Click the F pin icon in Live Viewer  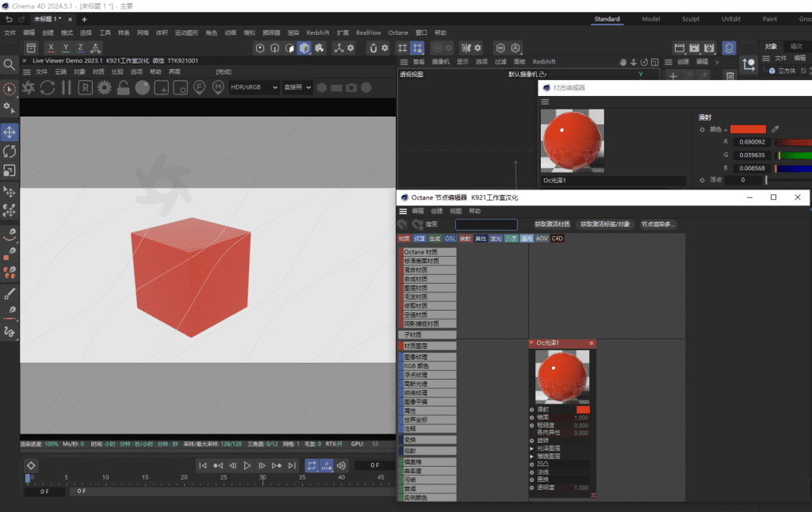199,87
